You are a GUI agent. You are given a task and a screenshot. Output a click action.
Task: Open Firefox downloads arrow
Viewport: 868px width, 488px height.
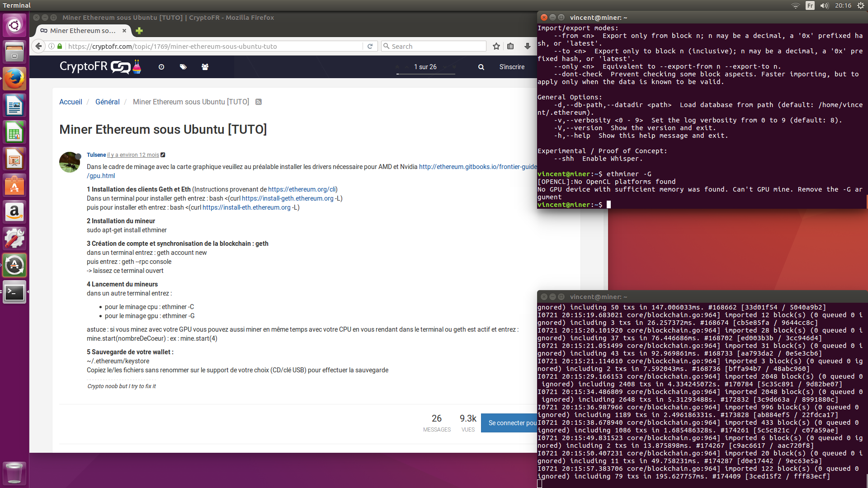[x=527, y=46]
